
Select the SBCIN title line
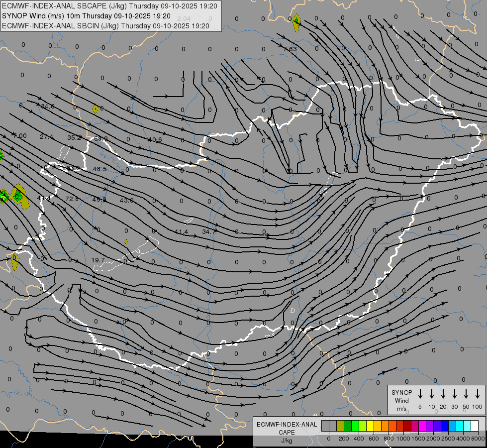105,26
